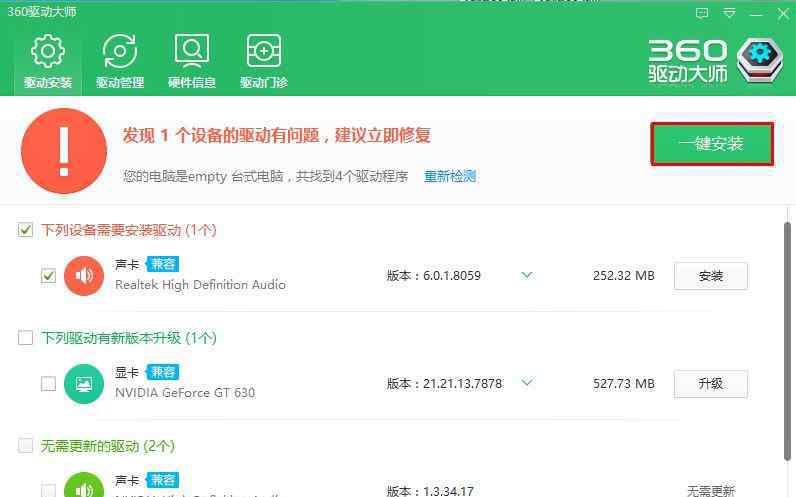Click 安装 button for Realtek audio driver
796x497 pixels.
(x=711, y=276)
